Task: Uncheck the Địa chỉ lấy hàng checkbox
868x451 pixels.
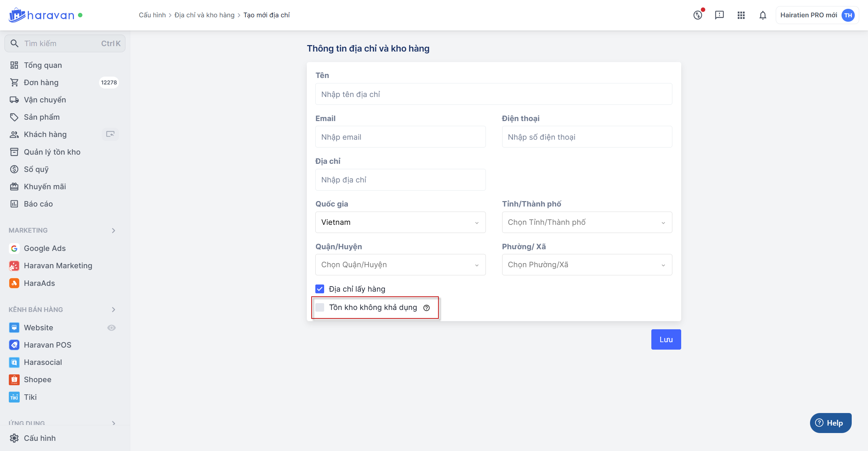Action: tap(320, 289)
